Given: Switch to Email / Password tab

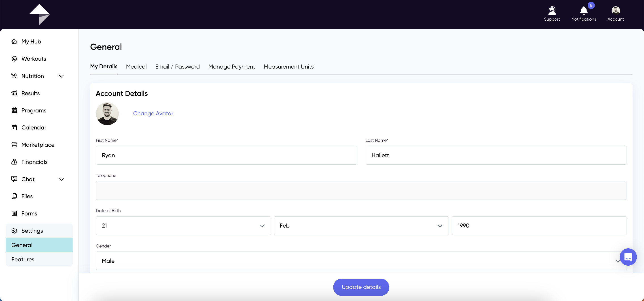Looking at the screenshot, I should click(x=178, y=67).
